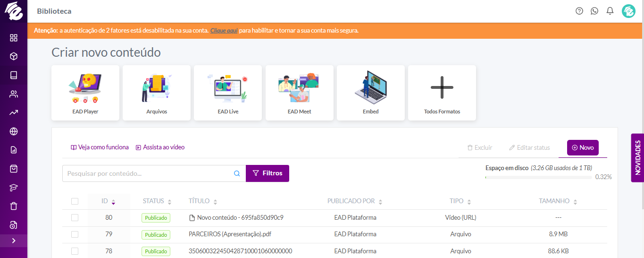Sort table by TÍTULO column
This screenshot has height=258, width=644.
[x=203, y=201]
